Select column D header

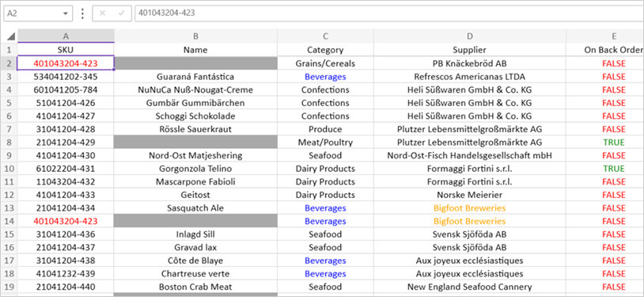tap(469, 36)
